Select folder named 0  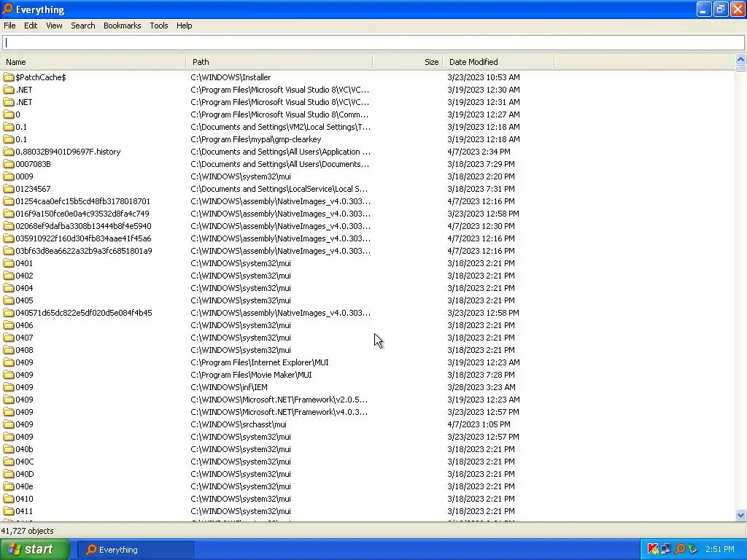pyautogui.click(x=18, y=114)
